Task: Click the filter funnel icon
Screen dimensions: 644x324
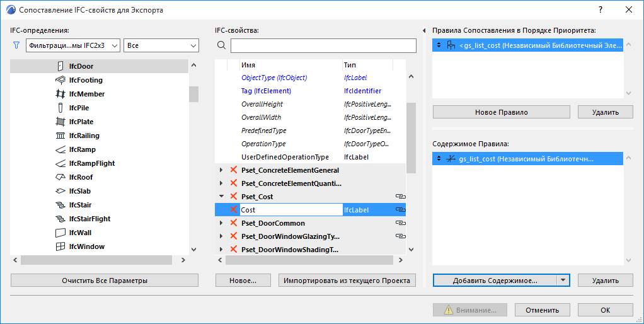Action: coord(16,45)
